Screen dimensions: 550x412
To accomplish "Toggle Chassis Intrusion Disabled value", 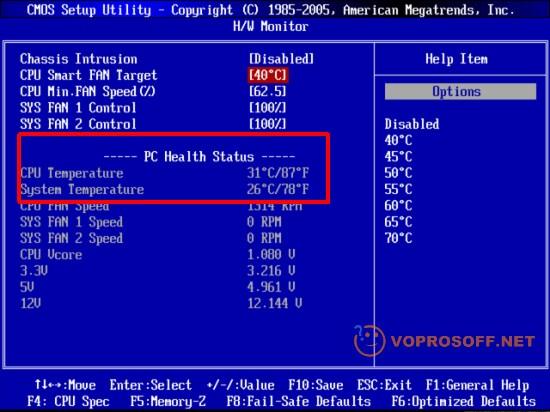I will coord(281,59).
